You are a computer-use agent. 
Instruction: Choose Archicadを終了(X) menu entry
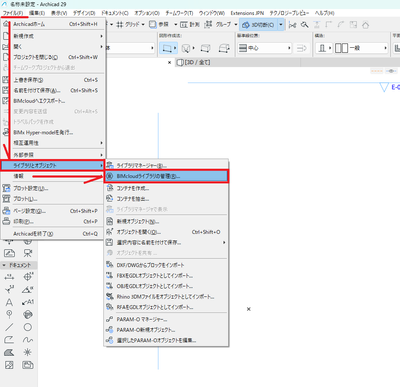tap(53, 234)
